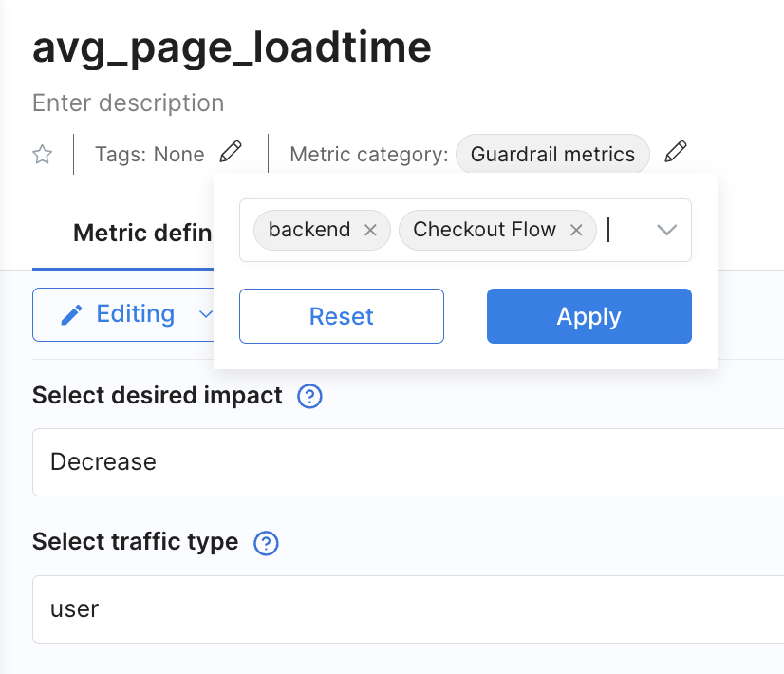This screenshot has height=674, width=784.
Task: Open help for Select desired impact
Action: [x=309, y=396]
